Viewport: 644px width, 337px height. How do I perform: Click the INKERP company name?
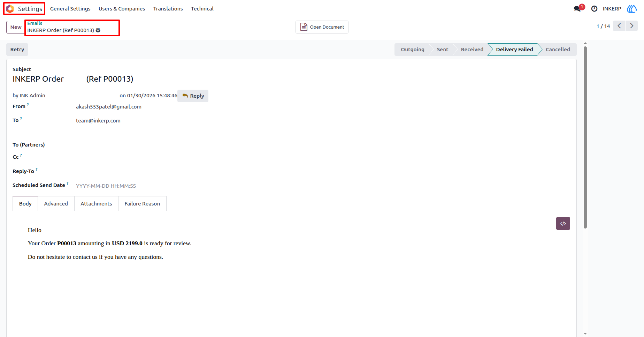pos(612,9)
